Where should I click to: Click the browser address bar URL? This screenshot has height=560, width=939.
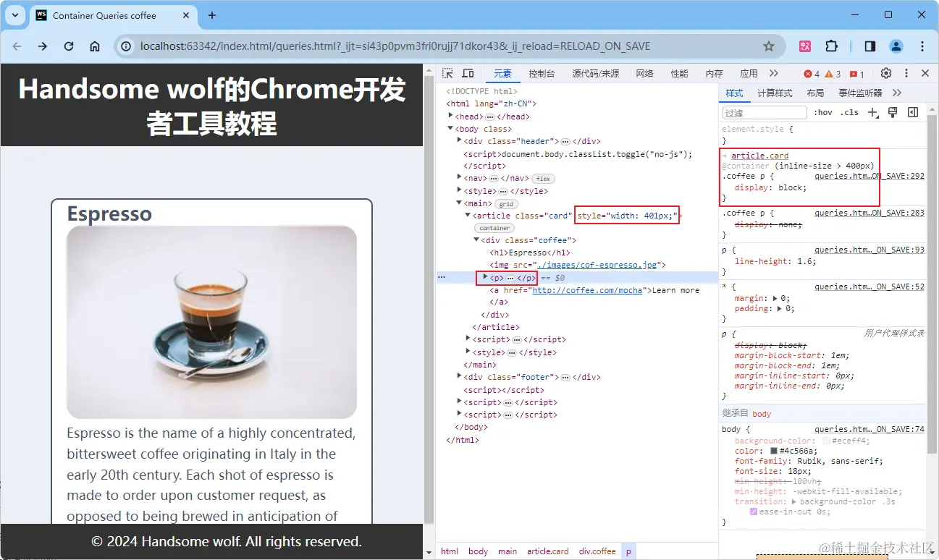pyautogui.click(x=395, y=46)
